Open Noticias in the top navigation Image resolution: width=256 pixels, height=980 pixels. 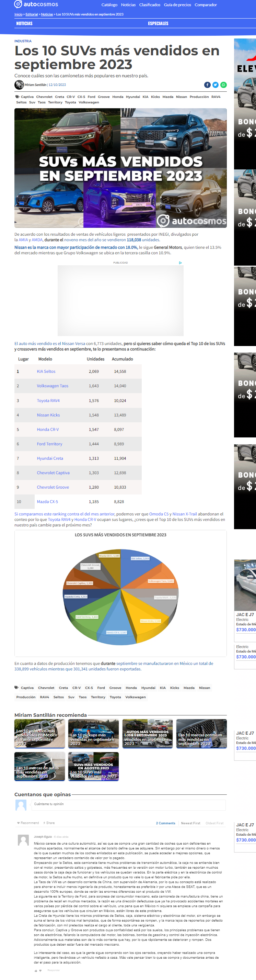pos(128,4)
